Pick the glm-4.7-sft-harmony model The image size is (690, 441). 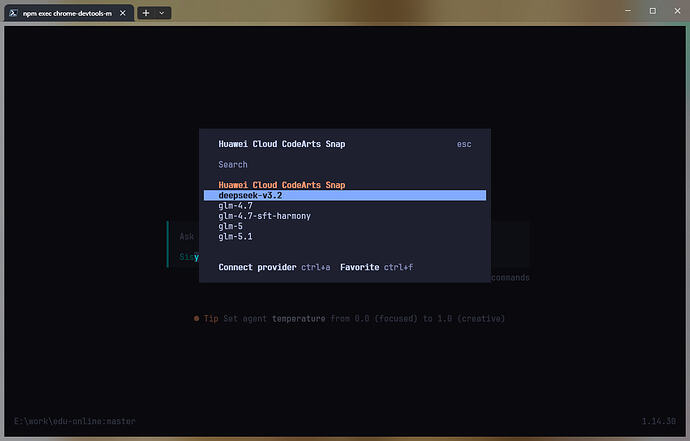[x=345, y=216]
